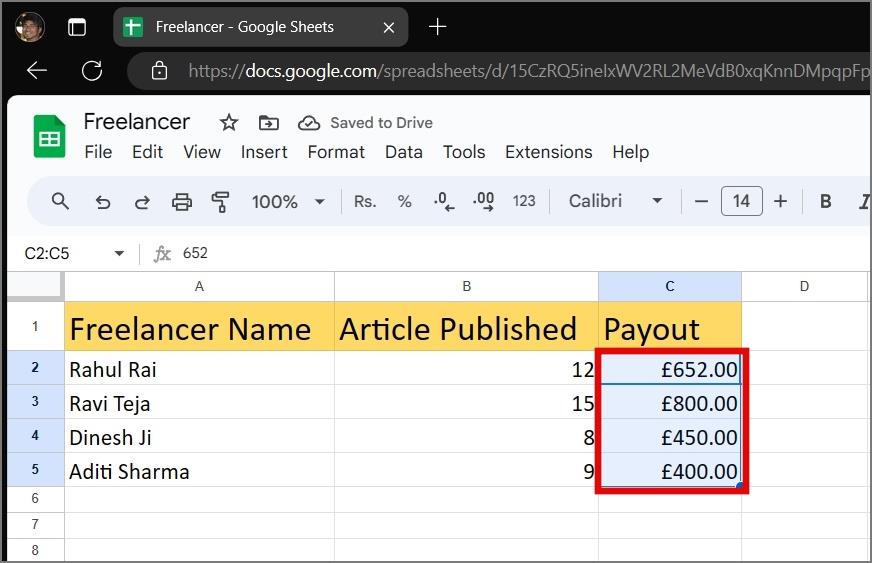Select row 1 header
Image resolution: width=872 pixels, height=563 pixels.
coord(35,326)
